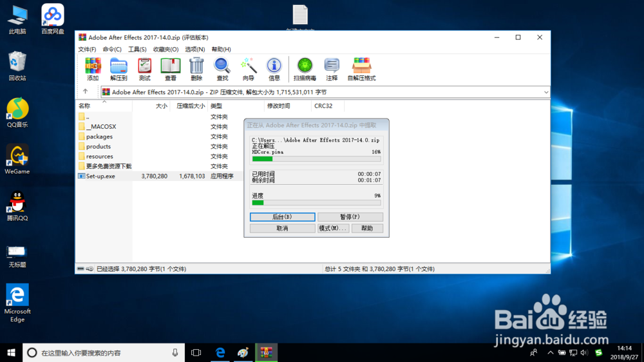Open the File (文件) menu
This screenshot has height=362, width=644.
pos(87,49)
